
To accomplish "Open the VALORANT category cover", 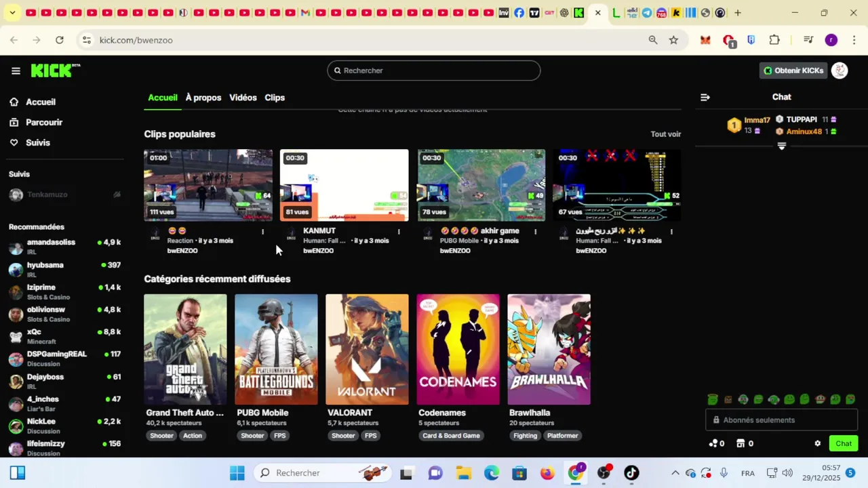I will (x=367, y=349).
